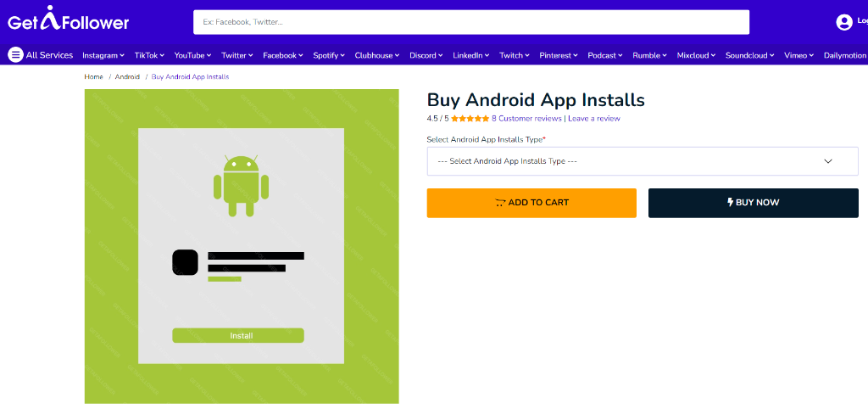
Task: Expand the Clubhouse menu
Action: click(377, 55)
